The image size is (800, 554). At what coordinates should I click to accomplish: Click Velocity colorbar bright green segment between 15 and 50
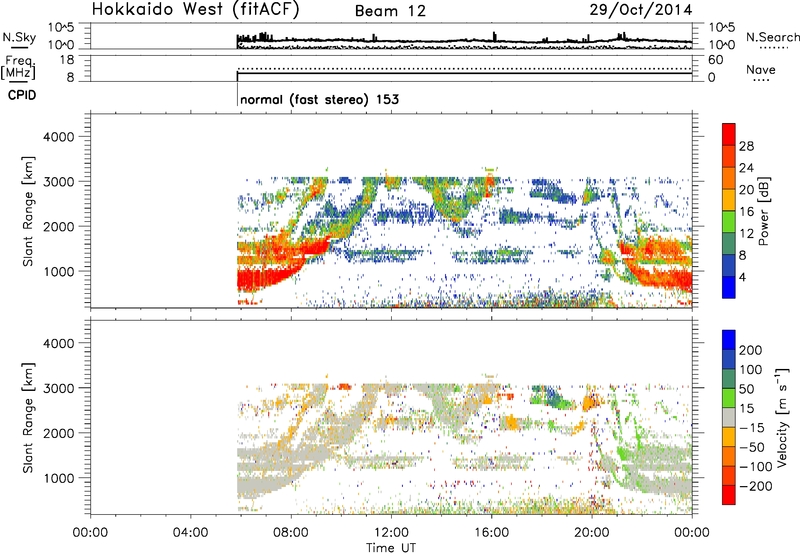729,398
